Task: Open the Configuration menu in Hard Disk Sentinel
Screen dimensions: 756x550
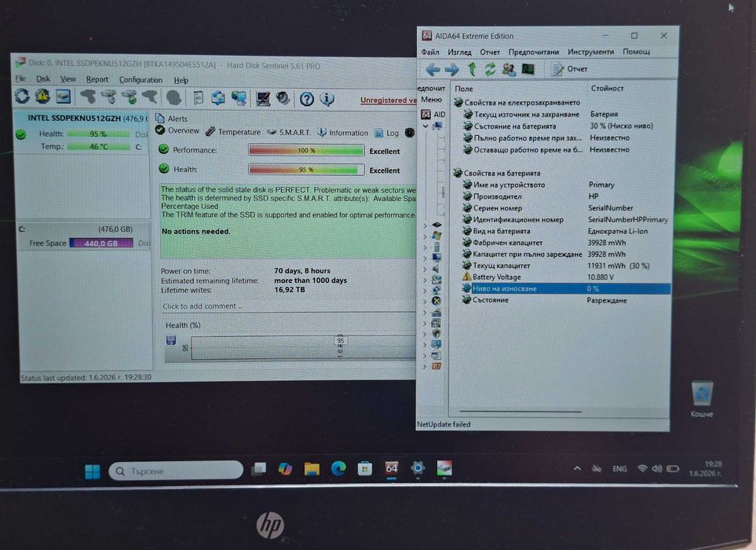Action: [141, 80]
